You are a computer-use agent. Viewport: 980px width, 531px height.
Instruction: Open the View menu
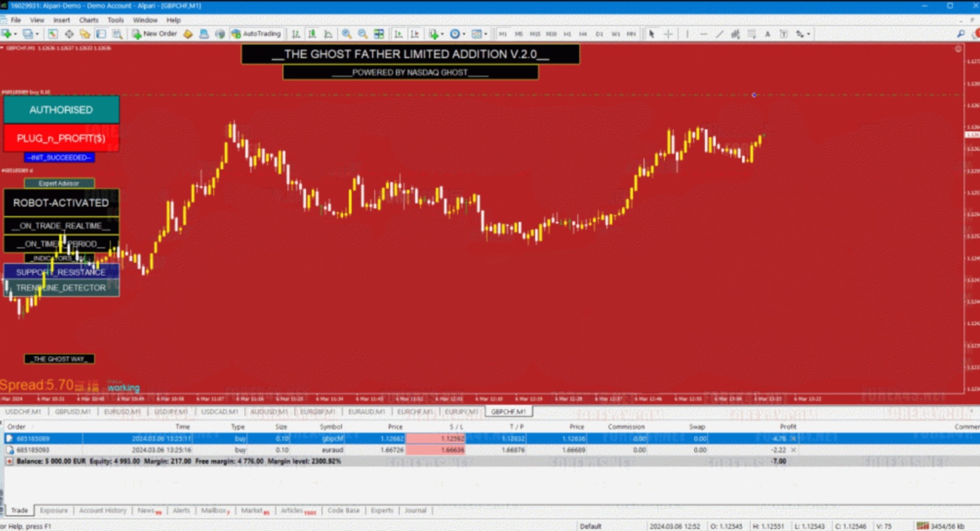pyautogui.click(x=37, y=20)
